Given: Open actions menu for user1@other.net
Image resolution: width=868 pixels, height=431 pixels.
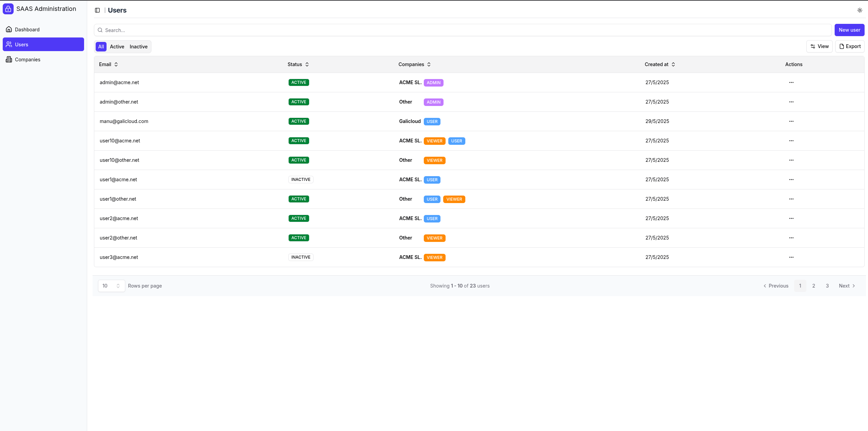Looking at the screenshot, I should tap(791, 199).
